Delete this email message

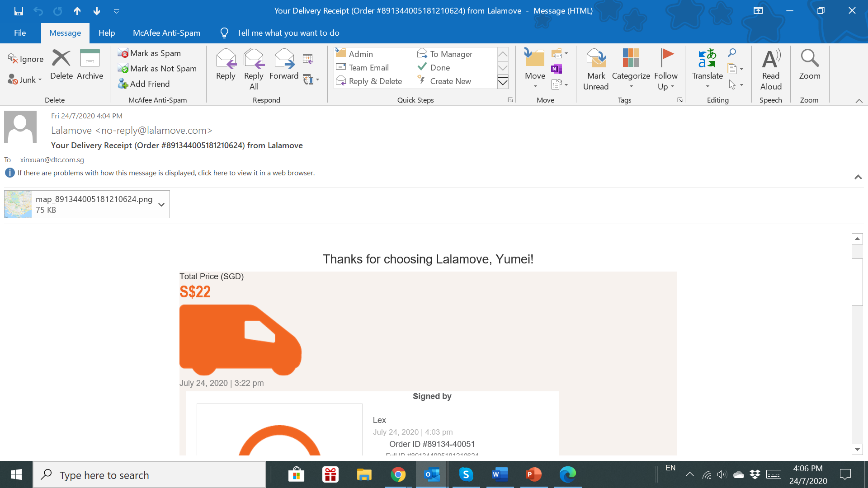pyautogui.click(x=61, y=65)
